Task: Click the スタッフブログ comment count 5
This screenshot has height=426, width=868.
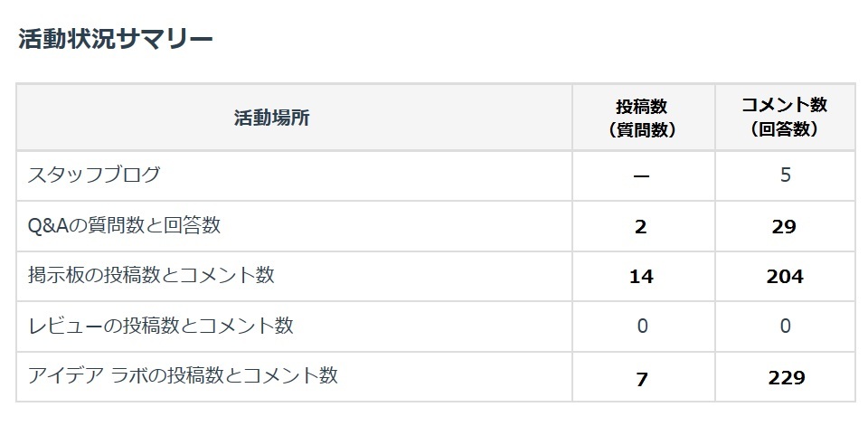Action: click(785, 176)
